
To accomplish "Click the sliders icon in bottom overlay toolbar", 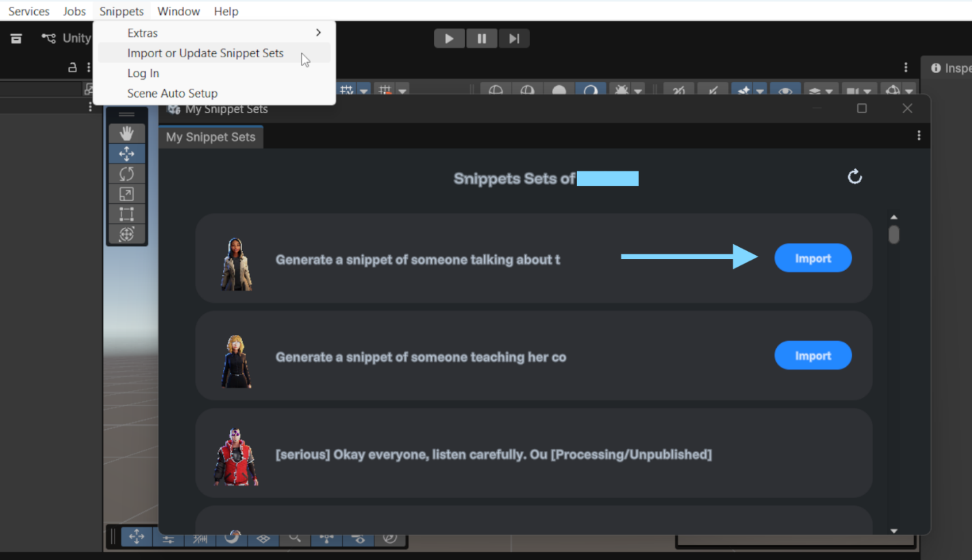I will tap(168, 537).
